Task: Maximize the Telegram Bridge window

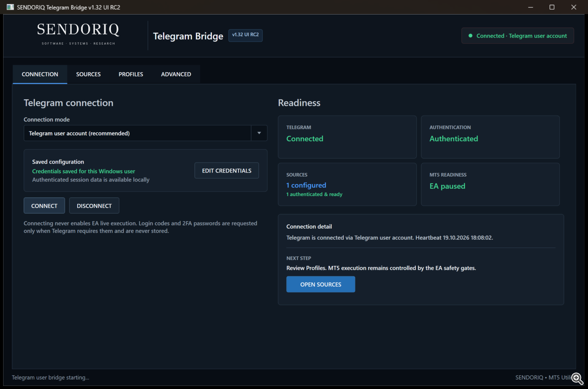Action: [x=552, y=7]
